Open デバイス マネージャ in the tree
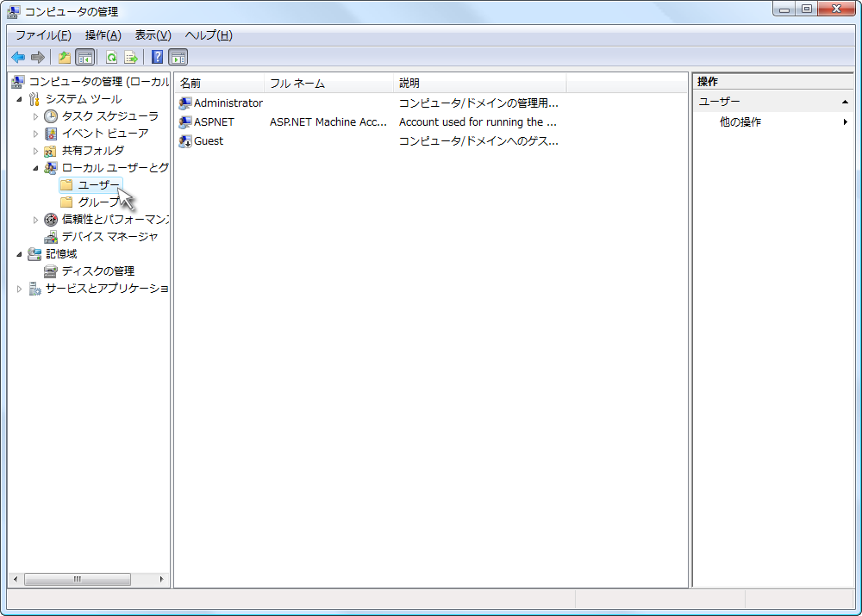 coord(109,237)
